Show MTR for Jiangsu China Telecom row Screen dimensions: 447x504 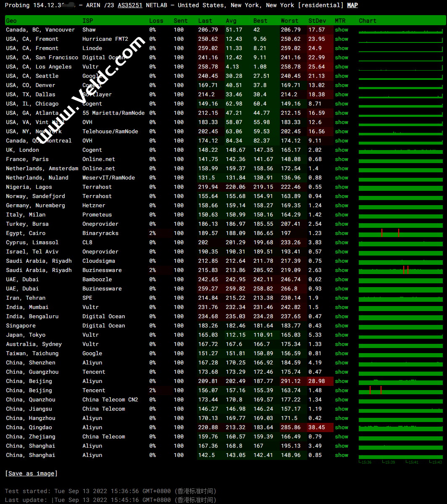tap(341, 409)
